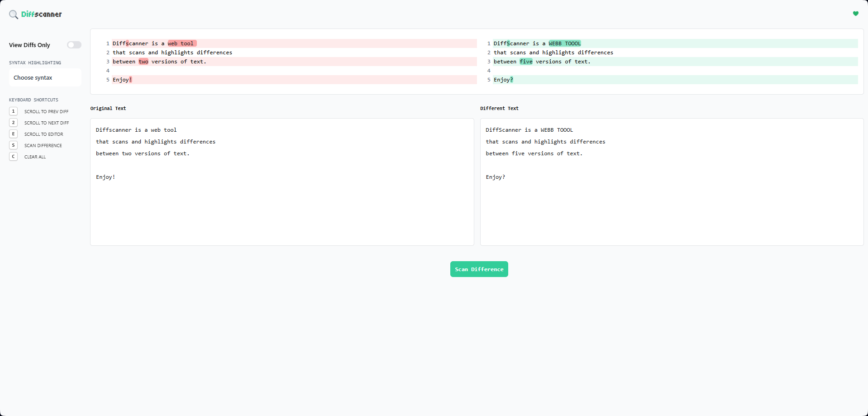Click 'between five versions of text.' in Different editor
This screenshot has width=868, height=416.
(534, 153)
